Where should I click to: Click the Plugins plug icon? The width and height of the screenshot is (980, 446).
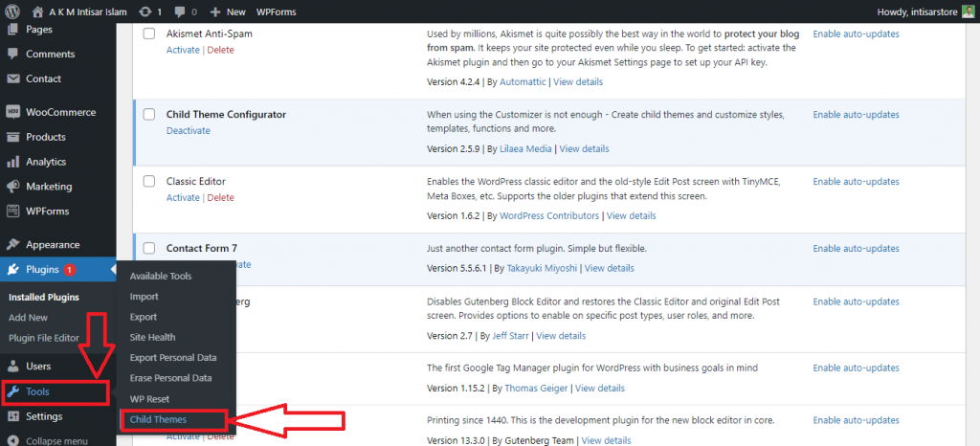pos(13,270)
